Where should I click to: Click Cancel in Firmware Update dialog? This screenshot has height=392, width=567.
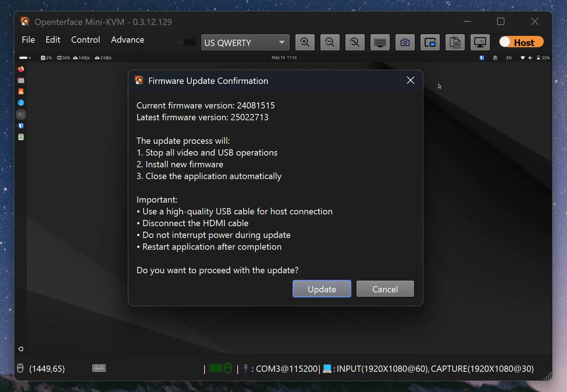pos(385,289)
